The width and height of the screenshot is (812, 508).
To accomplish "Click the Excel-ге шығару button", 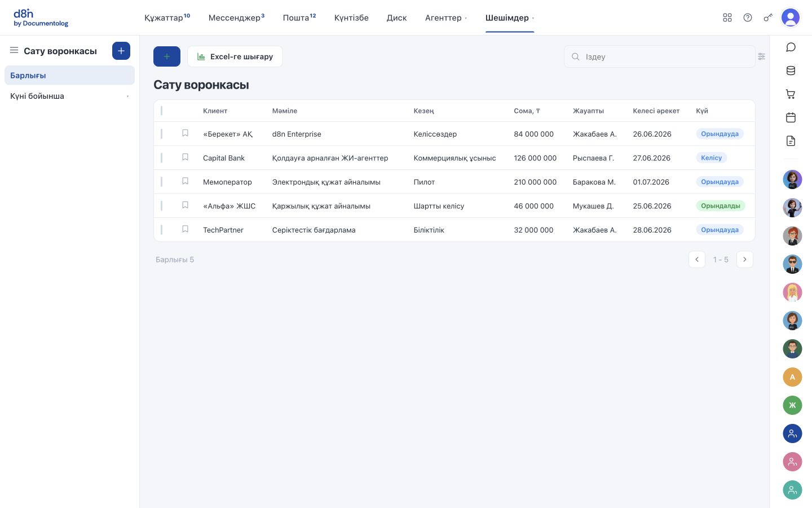I will point(235,56).
